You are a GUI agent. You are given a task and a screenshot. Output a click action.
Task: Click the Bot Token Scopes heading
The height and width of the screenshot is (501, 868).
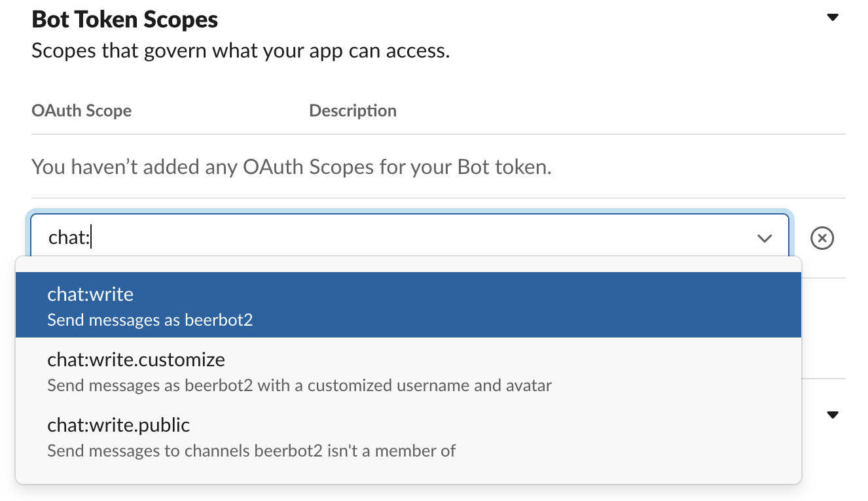125,20
